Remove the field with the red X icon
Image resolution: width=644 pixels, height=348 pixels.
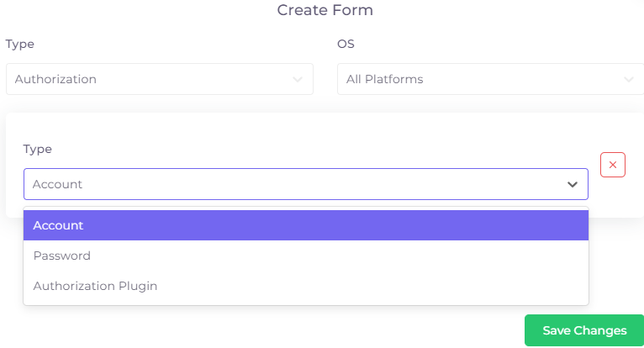tap(612, 165)
